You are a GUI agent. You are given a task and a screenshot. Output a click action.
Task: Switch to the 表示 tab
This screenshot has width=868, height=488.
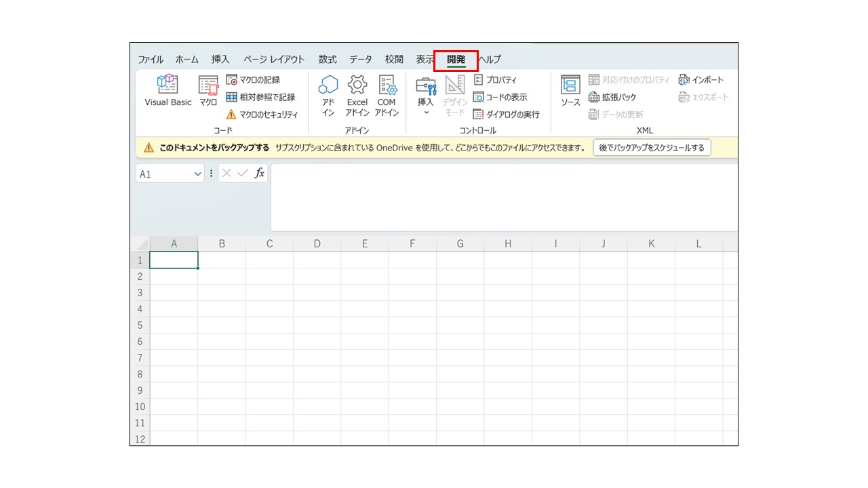tap(425, 60)
